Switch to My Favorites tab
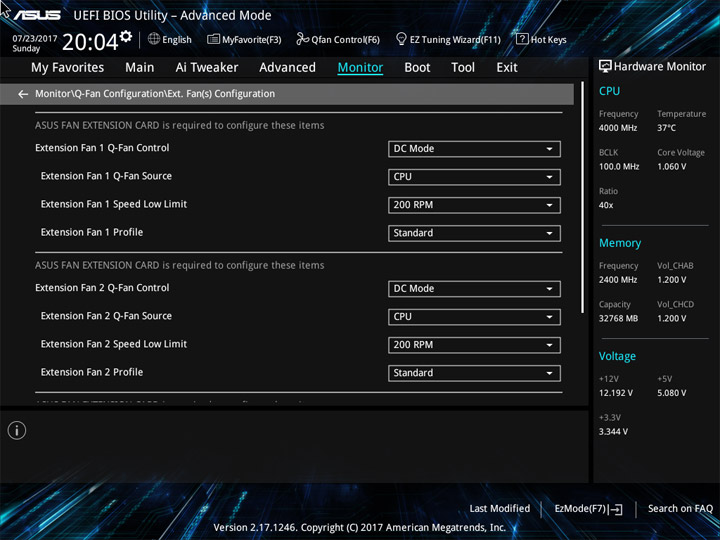This screenshot has width=720, height=540. 68,68
